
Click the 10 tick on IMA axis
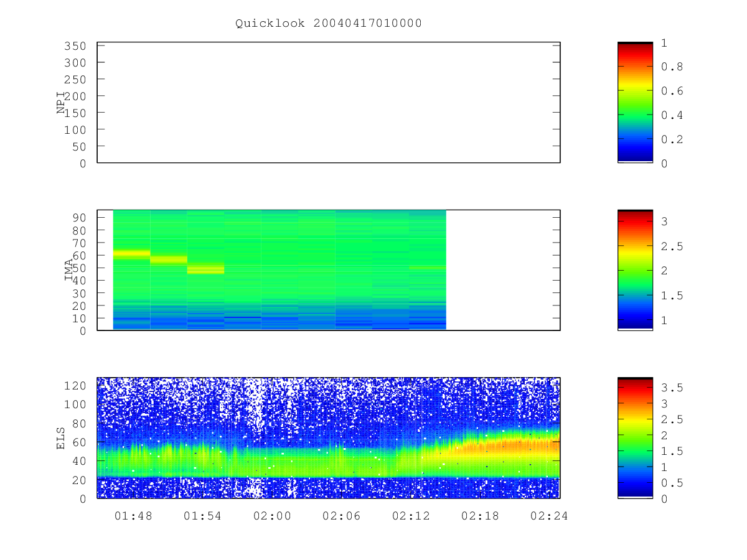pyautogui.click(x=78, y=318)
